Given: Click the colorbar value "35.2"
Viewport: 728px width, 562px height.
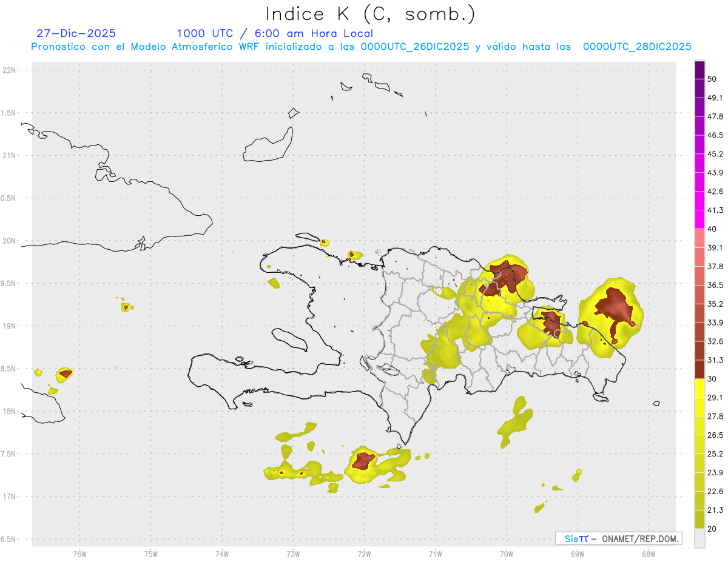Looking at the screenshot, I should pyautogui.click(x=715, y=304).
